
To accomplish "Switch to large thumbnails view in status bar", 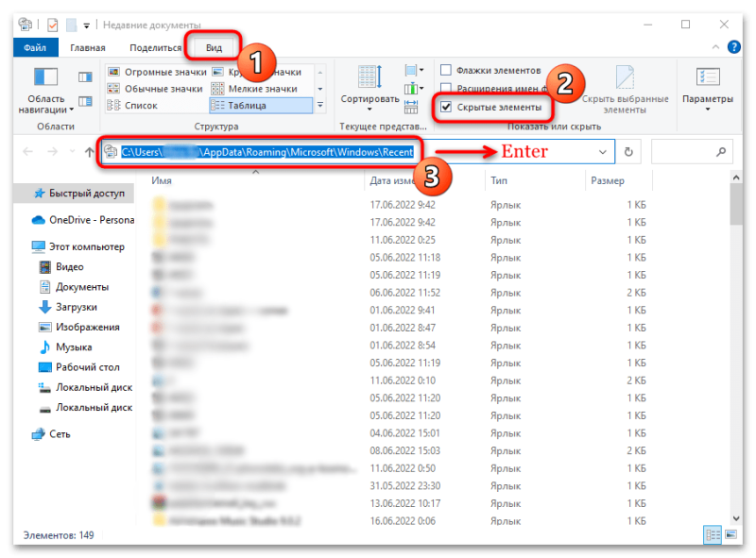I will [730, 534].
